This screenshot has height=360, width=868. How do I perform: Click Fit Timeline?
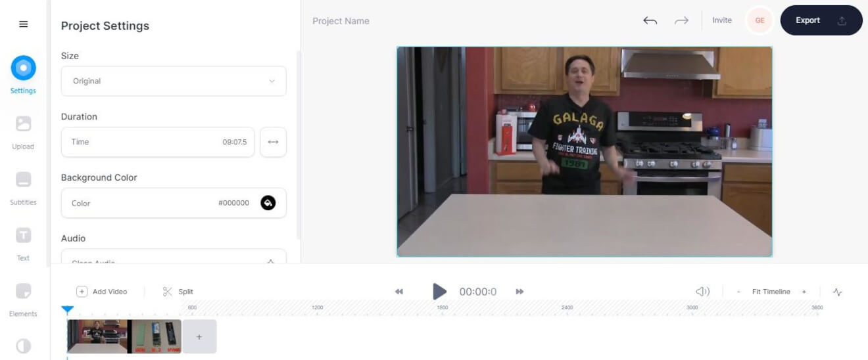click(x=771, y=292)
